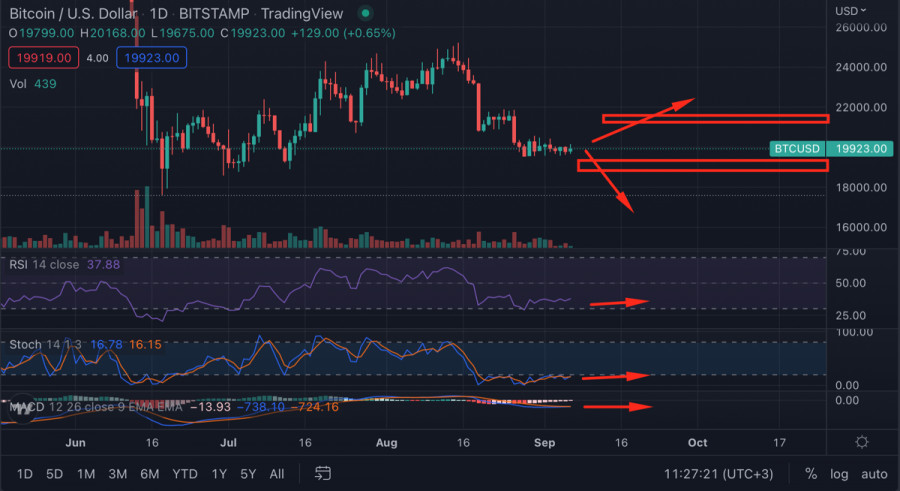The width and height of the screenshot is (900, 491).
Task: Click the Sep date axis label
Action: 544,442
